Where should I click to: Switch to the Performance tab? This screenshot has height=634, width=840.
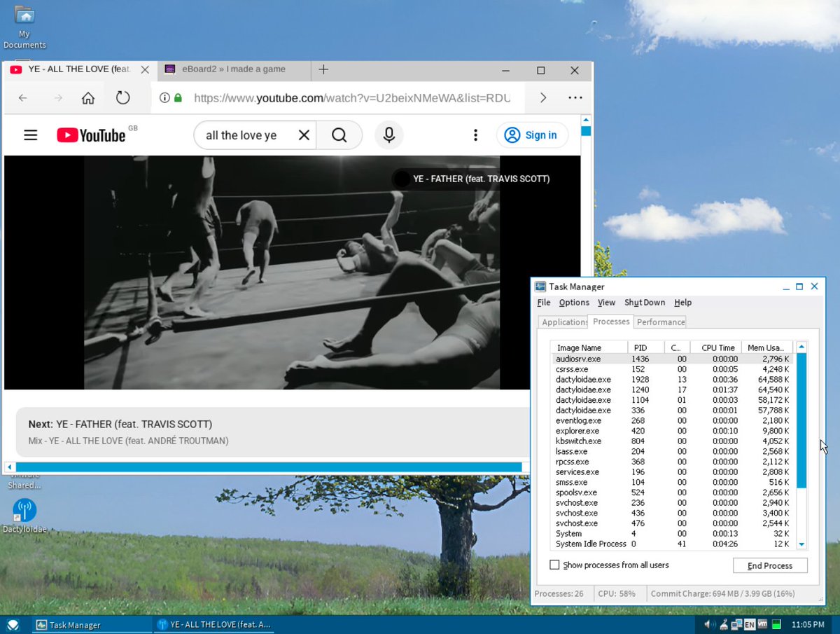click(x=661, y=322)
